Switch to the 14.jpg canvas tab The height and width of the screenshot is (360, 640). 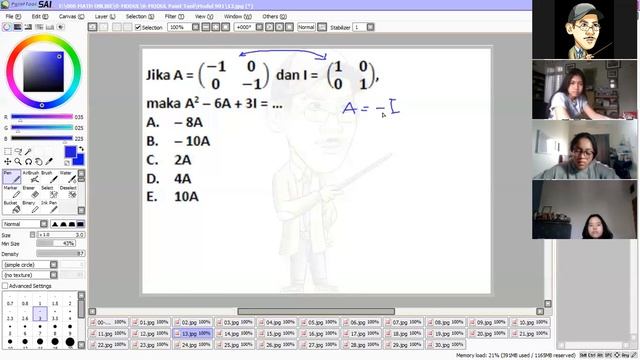pyautogui.click(x=235, y=333)
